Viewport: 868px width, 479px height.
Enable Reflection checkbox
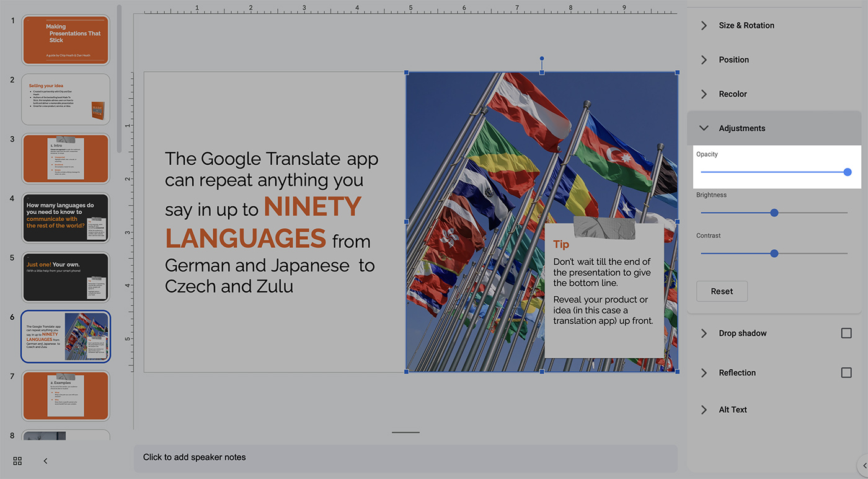pos(846,372)
